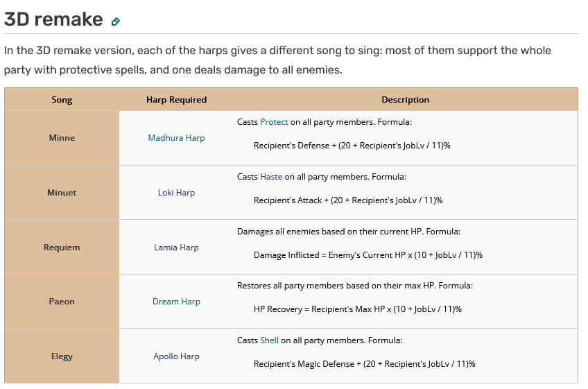Screen dimensions: 588x389
Task: Open the Dream Harp link
Action: tap(176, 302)
